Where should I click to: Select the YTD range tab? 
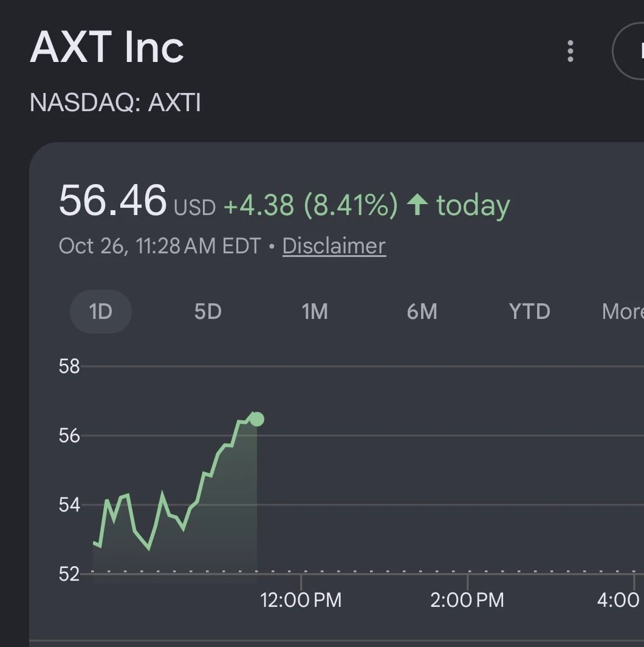coord(530,312)
